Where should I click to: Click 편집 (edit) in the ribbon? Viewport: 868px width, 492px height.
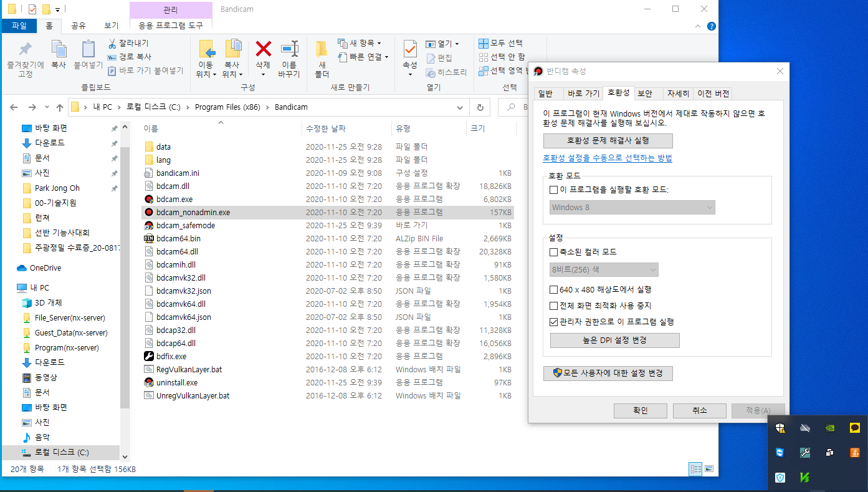click(x=439, y=58)
